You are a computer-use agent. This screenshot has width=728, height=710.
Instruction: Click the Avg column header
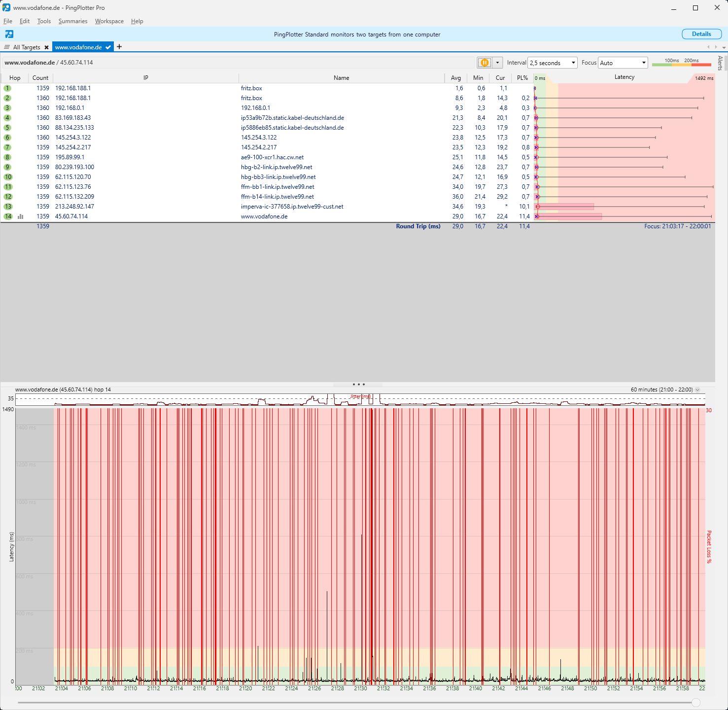[456, 78]
